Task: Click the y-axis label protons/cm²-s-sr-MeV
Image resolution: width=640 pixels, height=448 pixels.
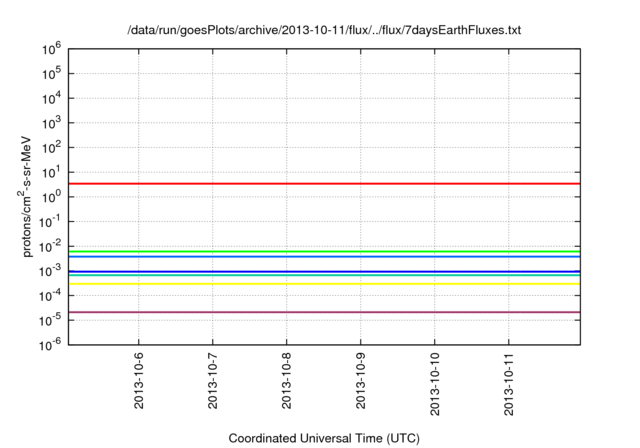Action: pos(25,195)
